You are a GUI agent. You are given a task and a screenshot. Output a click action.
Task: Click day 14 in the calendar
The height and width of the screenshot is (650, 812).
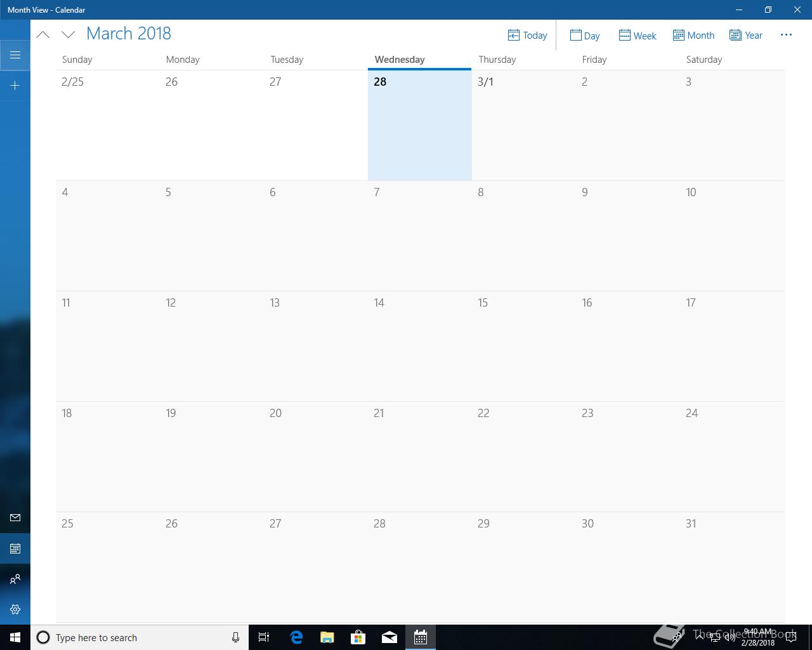coord(419,346)
